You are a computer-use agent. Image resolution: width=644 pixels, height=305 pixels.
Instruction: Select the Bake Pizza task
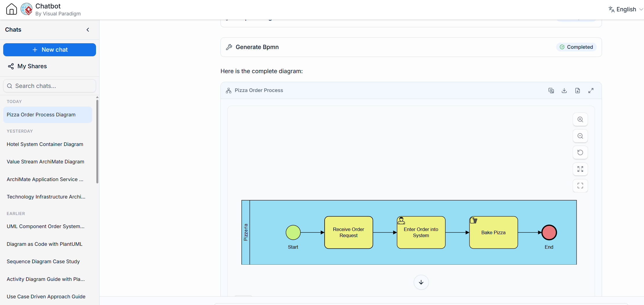point(493,232)
